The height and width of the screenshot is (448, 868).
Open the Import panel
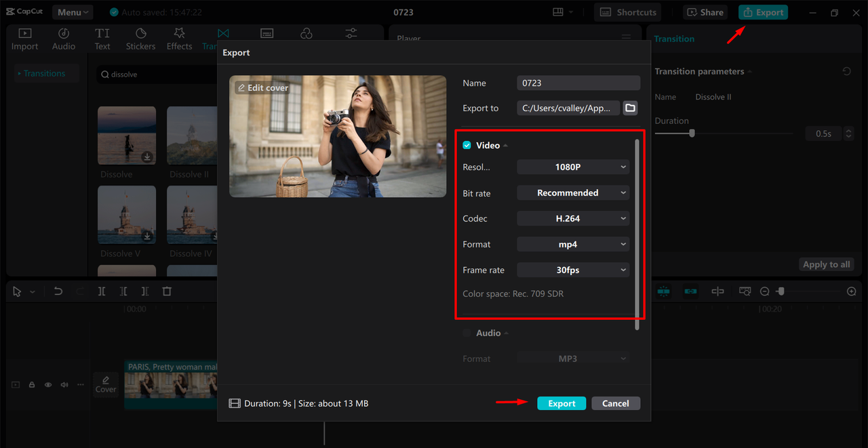pyautogui.click(x=24, y=39)
